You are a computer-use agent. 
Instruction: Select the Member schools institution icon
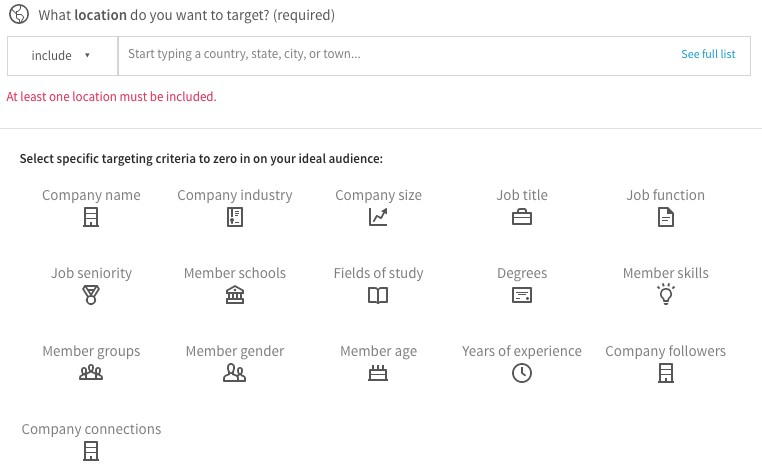click(235, 295)
